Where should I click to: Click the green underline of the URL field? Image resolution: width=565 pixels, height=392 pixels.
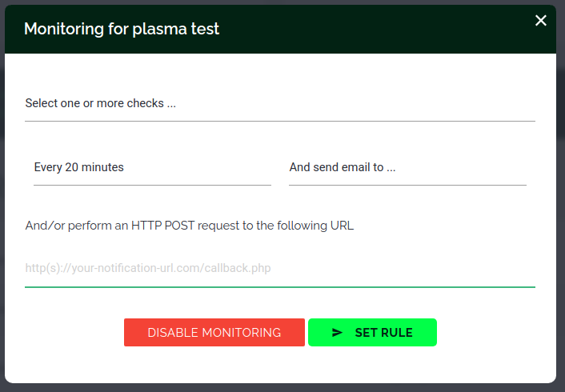coord(279,286)
